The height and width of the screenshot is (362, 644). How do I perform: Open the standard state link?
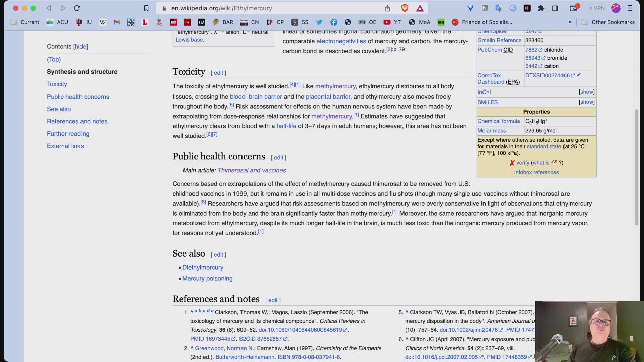544,147
